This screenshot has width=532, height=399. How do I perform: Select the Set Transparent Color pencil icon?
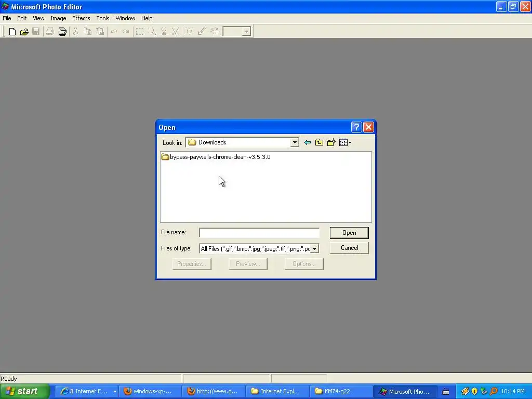202,32
